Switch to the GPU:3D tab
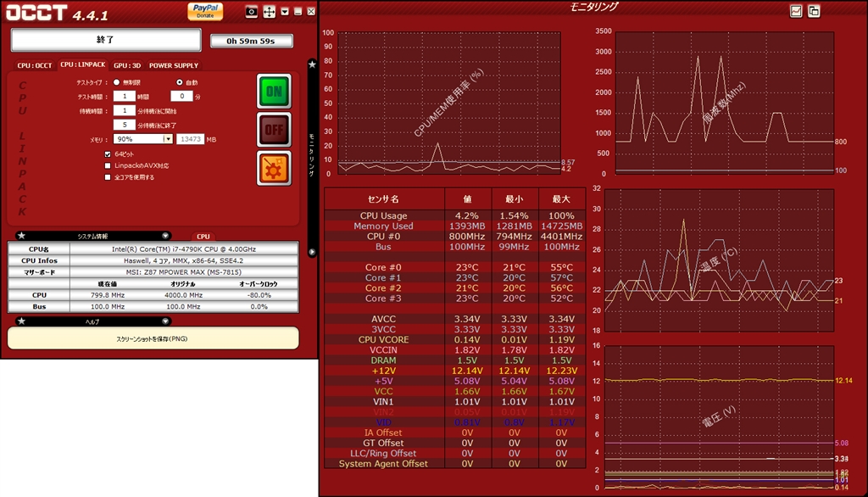This screenshot has width=868, height=497. click(127, 65)
